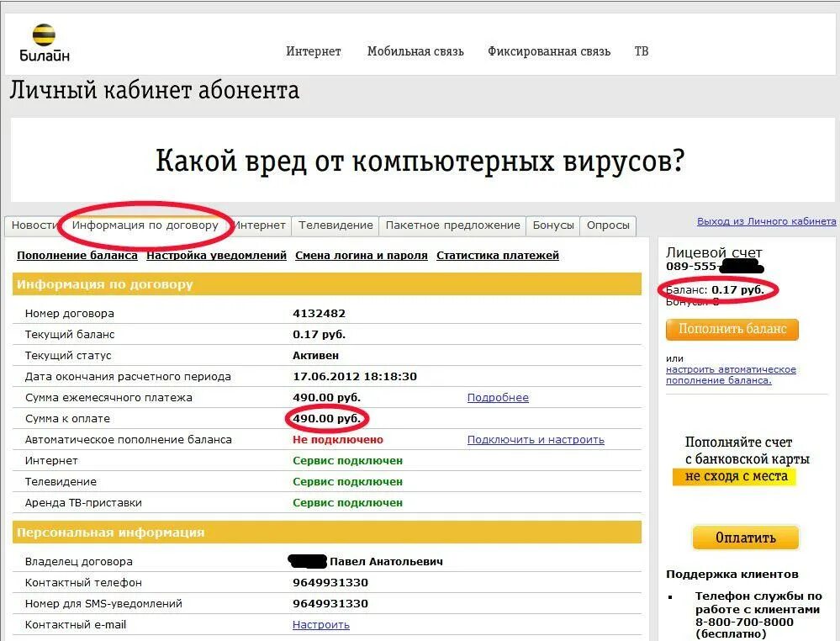Click the yellow Оплатить button
Image resolution: width=840 pixels, height=641 pixels.
[746, 538]
